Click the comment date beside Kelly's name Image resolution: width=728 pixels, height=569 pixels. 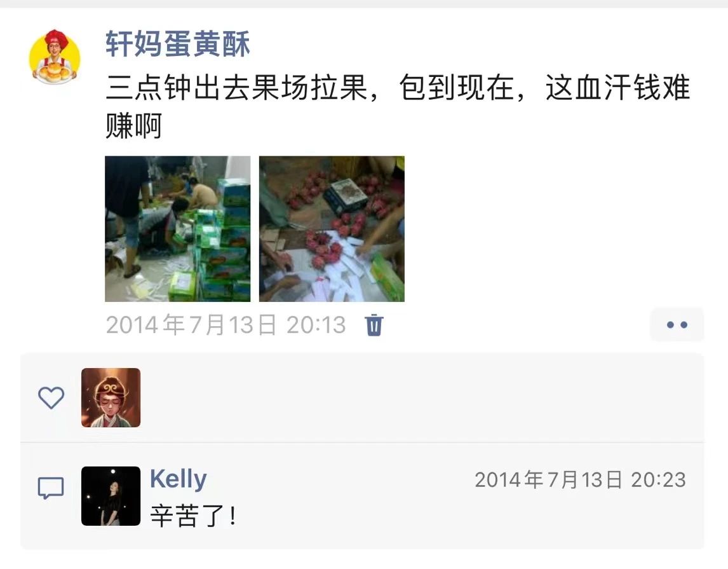tap(548, 480)
